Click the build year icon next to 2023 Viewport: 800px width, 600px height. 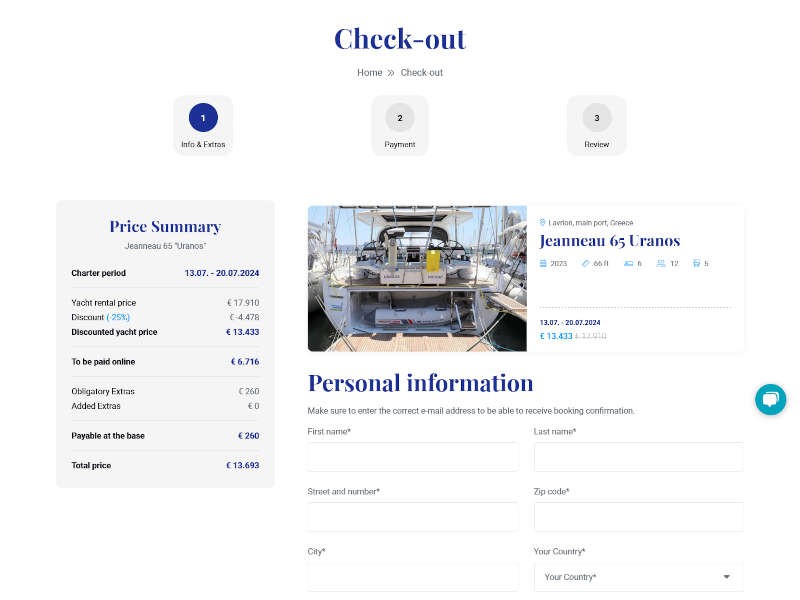(543, 263)
